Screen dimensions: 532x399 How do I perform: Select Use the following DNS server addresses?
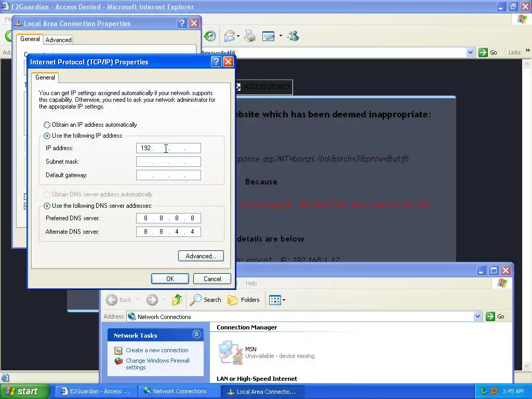click(47, 206)
